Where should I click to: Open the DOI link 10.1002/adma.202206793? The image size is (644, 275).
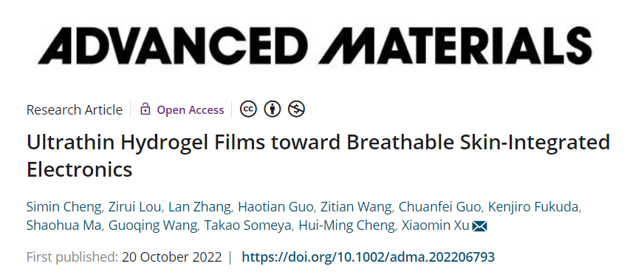[x=368, y=257]
